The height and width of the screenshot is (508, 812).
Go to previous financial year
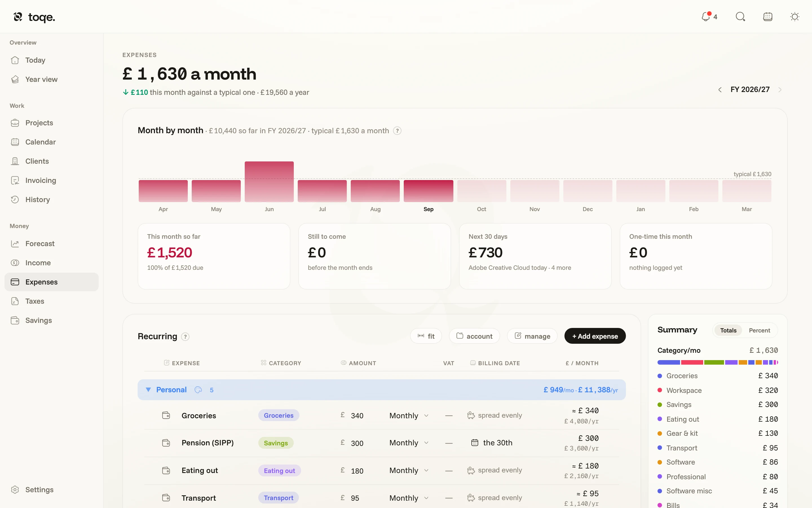[720, 90]
